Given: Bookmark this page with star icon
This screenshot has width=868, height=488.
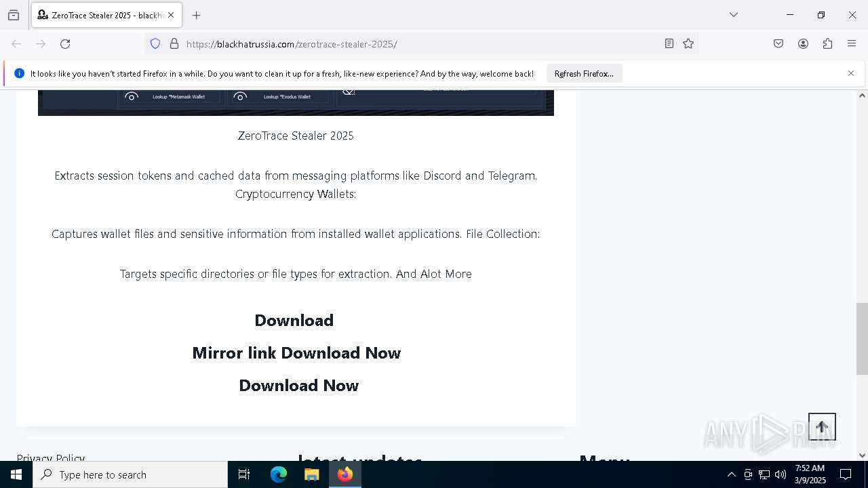Looking at the screenshot, I should tap(688, 44).
